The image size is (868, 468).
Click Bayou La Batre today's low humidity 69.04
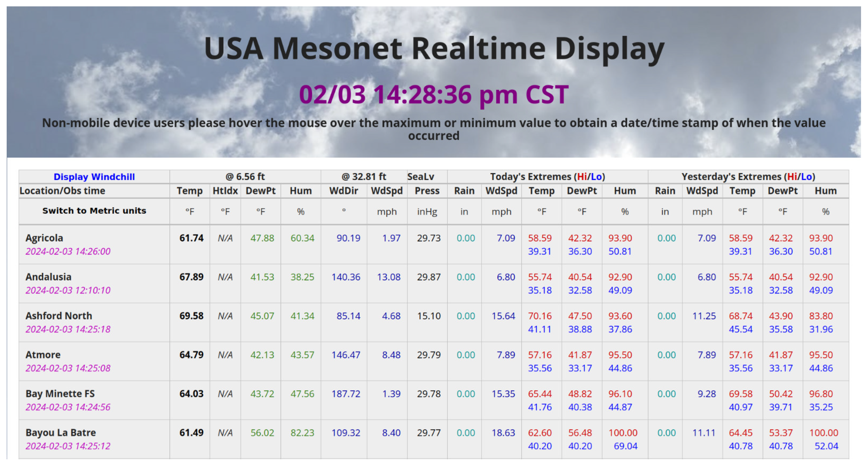click(x=625, y=446)
